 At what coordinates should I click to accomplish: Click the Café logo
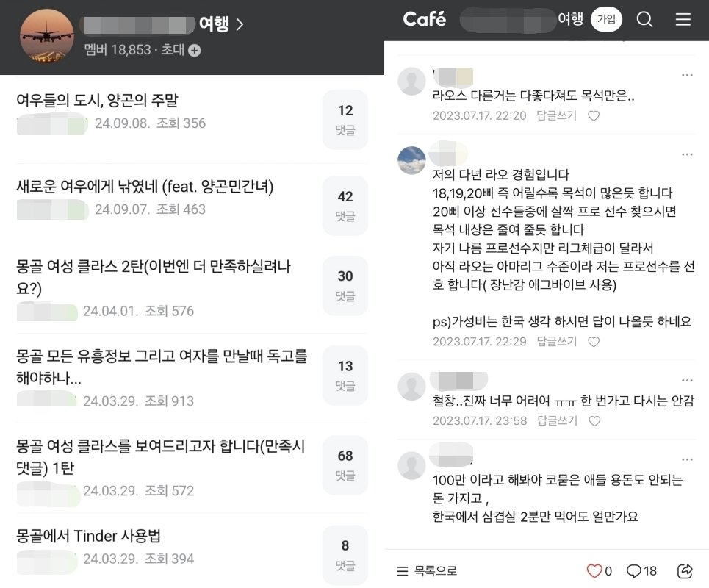pyautogui.click(x=424, y=19)
